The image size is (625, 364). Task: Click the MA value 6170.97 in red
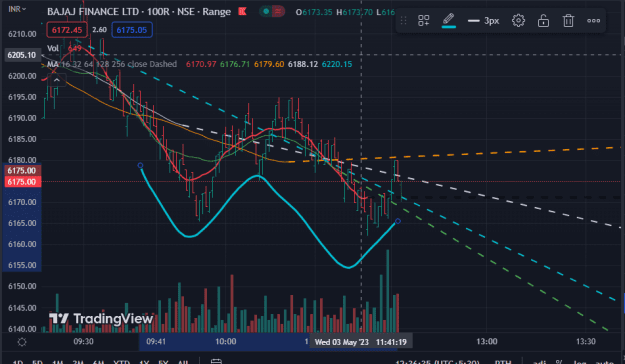pos(201,64)
